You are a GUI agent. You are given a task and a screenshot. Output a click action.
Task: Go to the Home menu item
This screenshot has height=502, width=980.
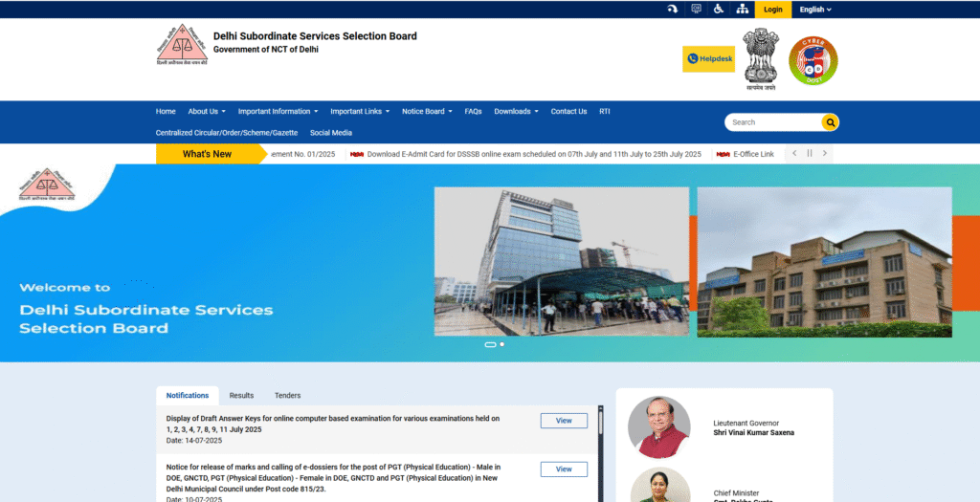tap(166, 111)
